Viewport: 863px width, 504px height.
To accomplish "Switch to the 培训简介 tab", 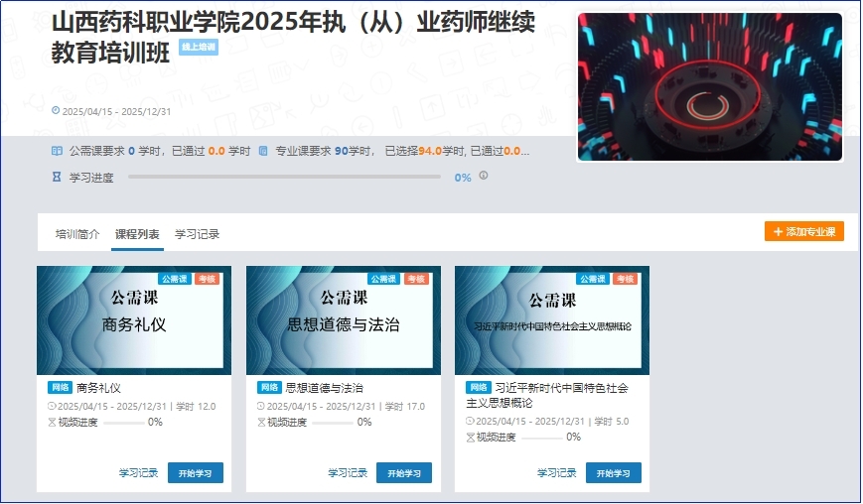I will click(77, 234).
